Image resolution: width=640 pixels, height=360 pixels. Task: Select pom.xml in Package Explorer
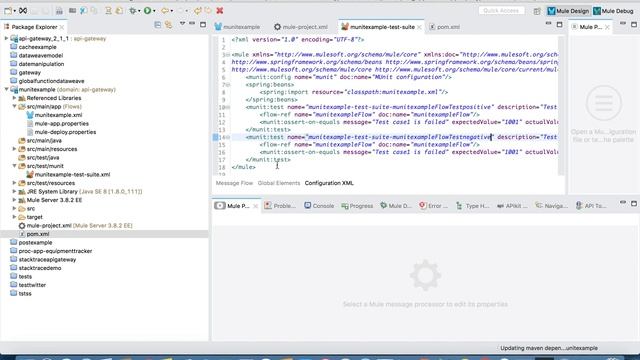38,234
